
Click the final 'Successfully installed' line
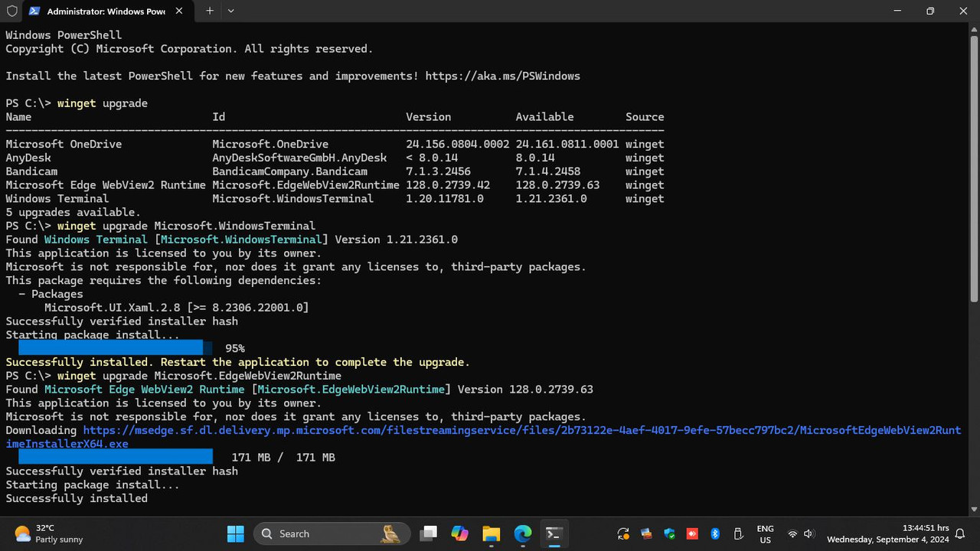pos(77,498)
